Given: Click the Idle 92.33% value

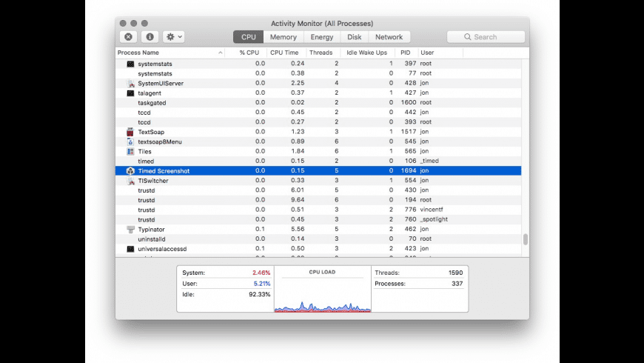Looking at the screenshot, I should pos(260,294).
